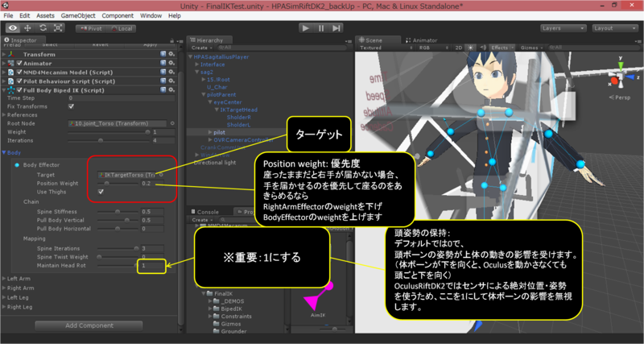Open Animator component gear menu
The height and width of the screenshot is (344, 644).
(x=171, y=64)
